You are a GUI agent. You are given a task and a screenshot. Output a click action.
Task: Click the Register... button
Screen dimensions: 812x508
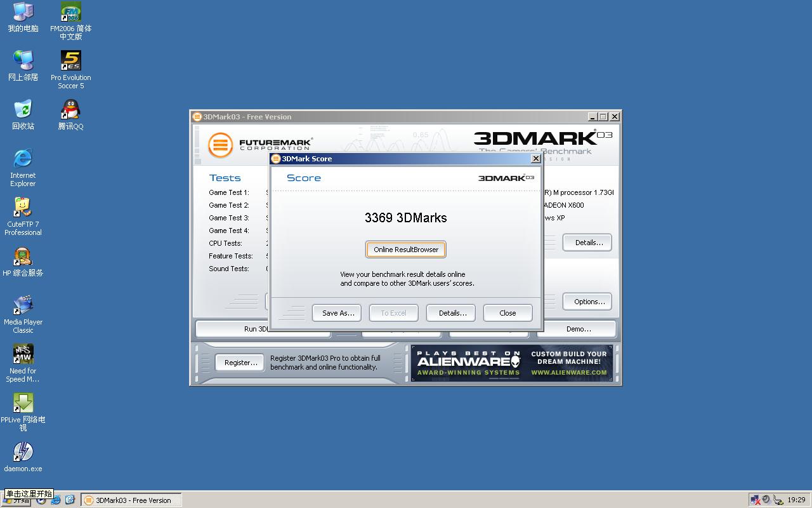coord(240,363)
